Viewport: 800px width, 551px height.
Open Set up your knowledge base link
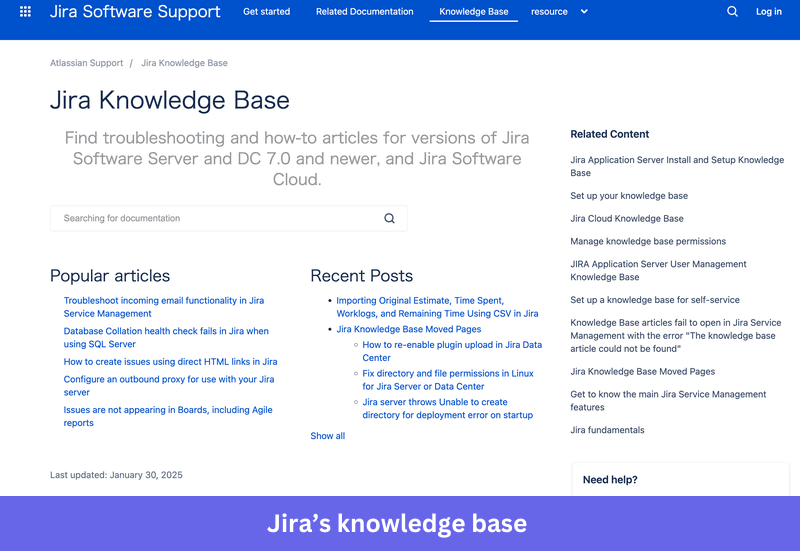(629, 196)
